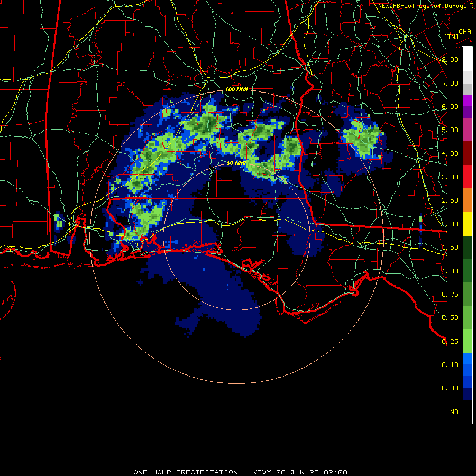Pick the dark purple 6.00 scale swatch
Image resolution: width=476 pixels, height=476 pixels.
467,112
